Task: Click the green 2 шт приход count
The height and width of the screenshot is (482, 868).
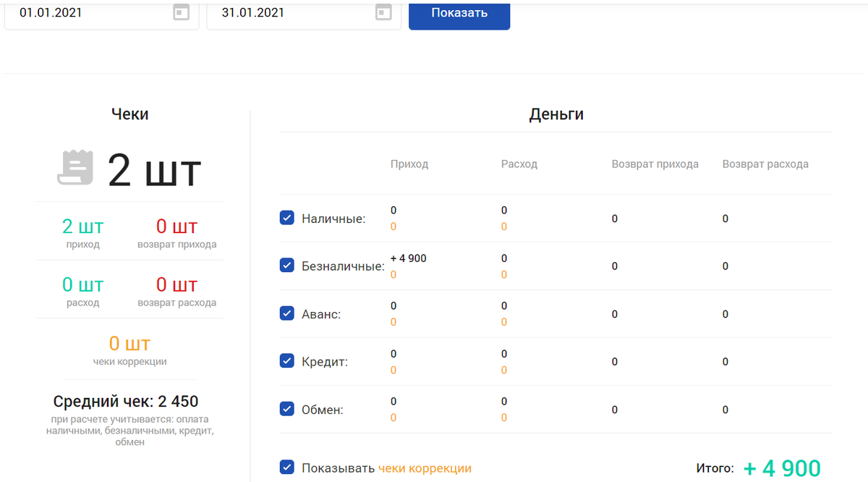Action: (x=82, y=227)
